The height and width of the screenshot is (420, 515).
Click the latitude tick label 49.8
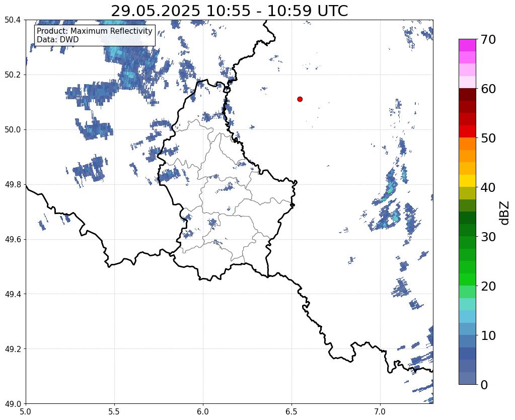(x=13, y=185)
